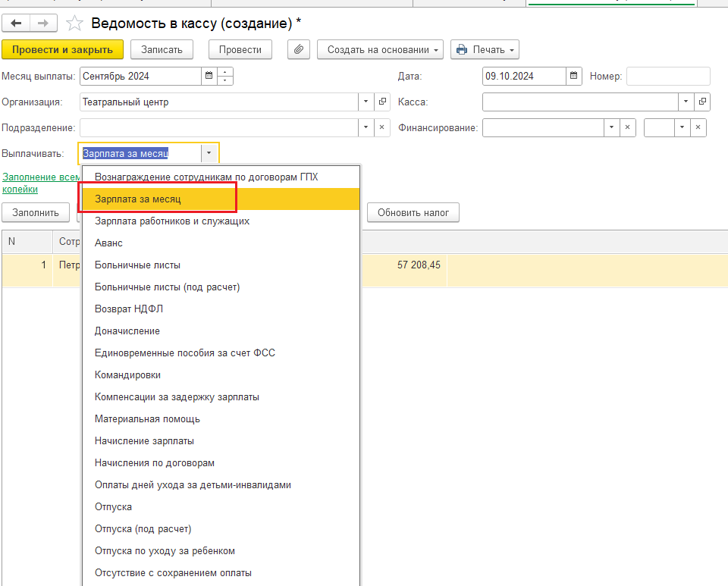Open the selected Организация record

coord(382,102)
